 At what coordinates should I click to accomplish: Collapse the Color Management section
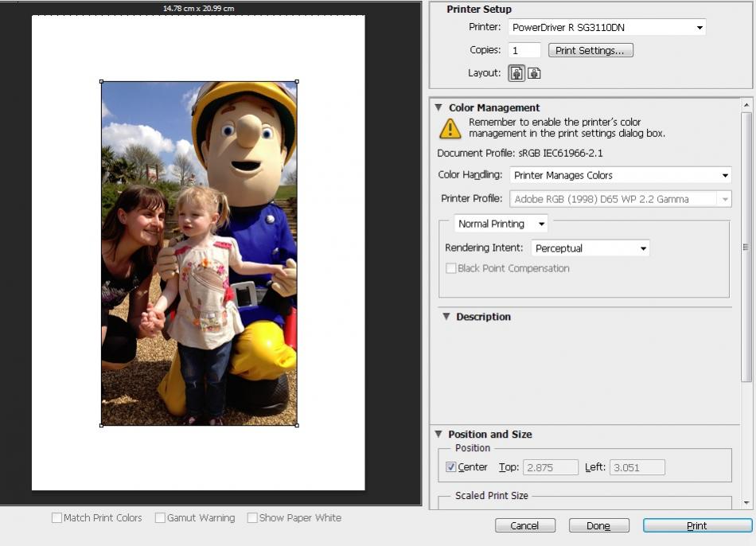click(438, 107)
